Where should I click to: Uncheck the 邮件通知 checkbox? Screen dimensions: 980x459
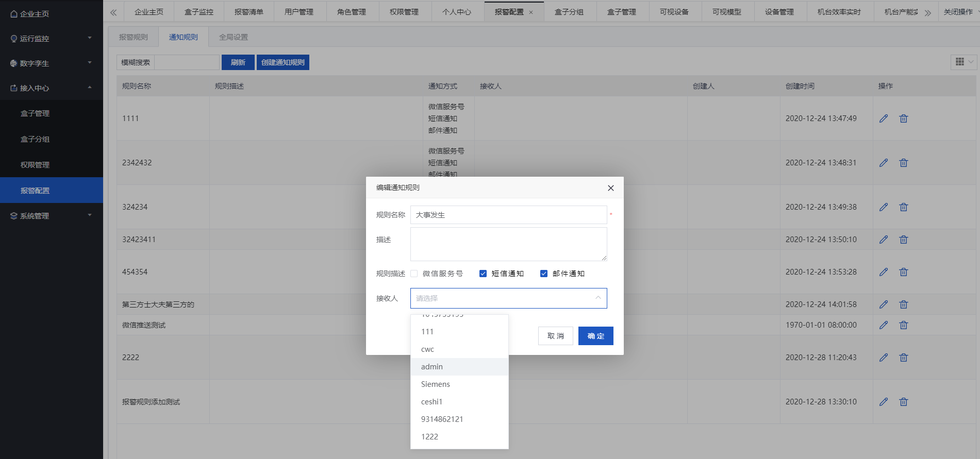point(544,274)
